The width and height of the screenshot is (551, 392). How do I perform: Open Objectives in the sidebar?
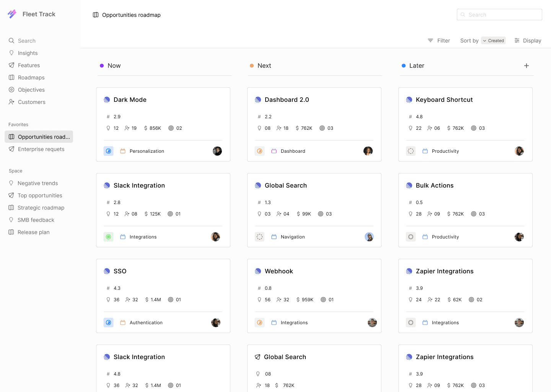pos(27,90)
